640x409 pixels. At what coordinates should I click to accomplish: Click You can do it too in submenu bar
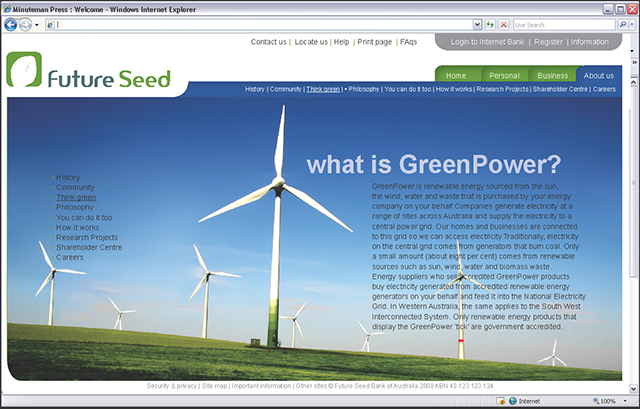407,89
